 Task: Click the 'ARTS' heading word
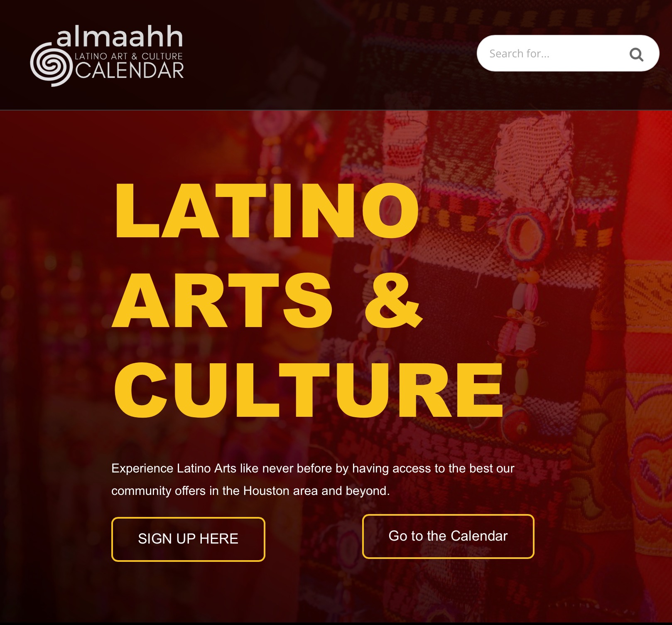tap(223, 300)
